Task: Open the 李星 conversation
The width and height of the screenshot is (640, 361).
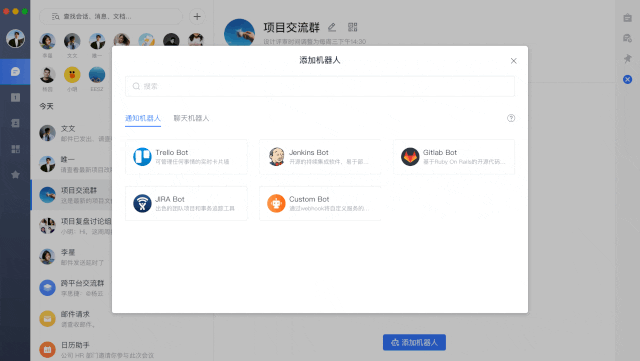Action: (x=72, y=257)
